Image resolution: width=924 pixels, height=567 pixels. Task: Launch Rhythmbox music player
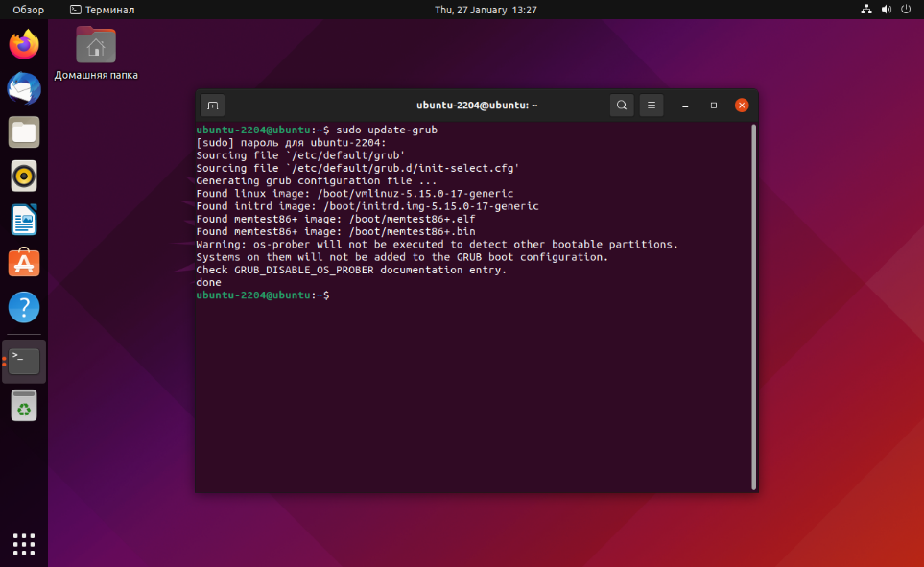(24, 176)
